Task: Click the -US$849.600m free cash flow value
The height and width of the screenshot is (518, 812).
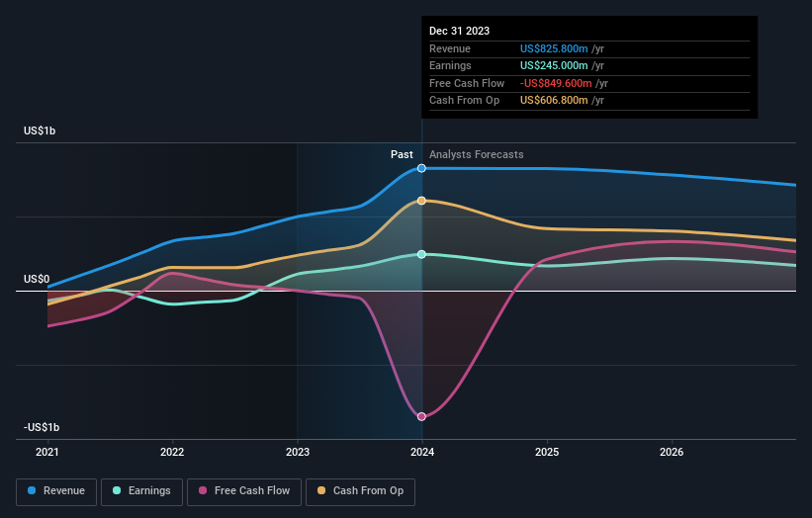Action: [556, 83]
